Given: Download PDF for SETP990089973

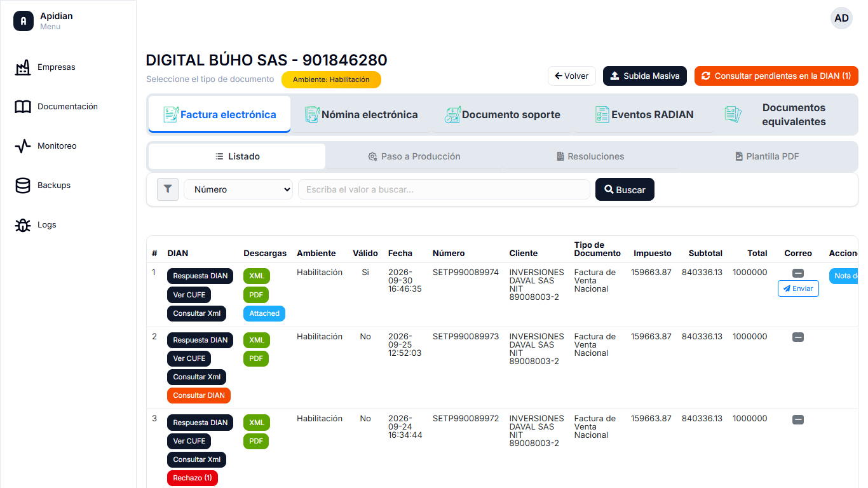Looking at the screenshot, I should click(256, 359).
